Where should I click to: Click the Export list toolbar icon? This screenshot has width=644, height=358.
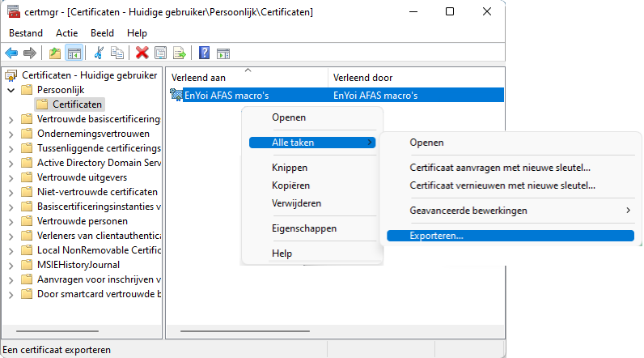tap(180, 53)
